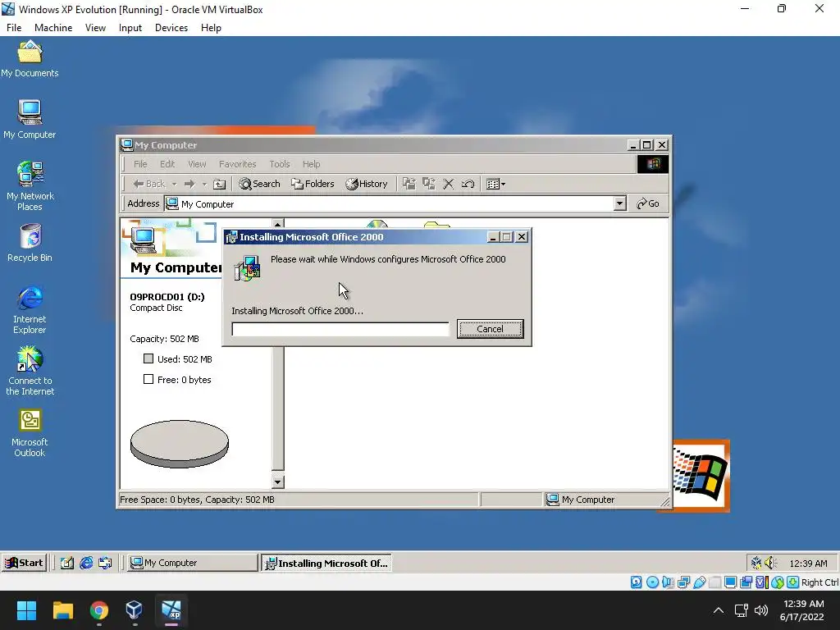Click the disk usage pie chart
The image size is (840, 630).
[x=180, y=444]
